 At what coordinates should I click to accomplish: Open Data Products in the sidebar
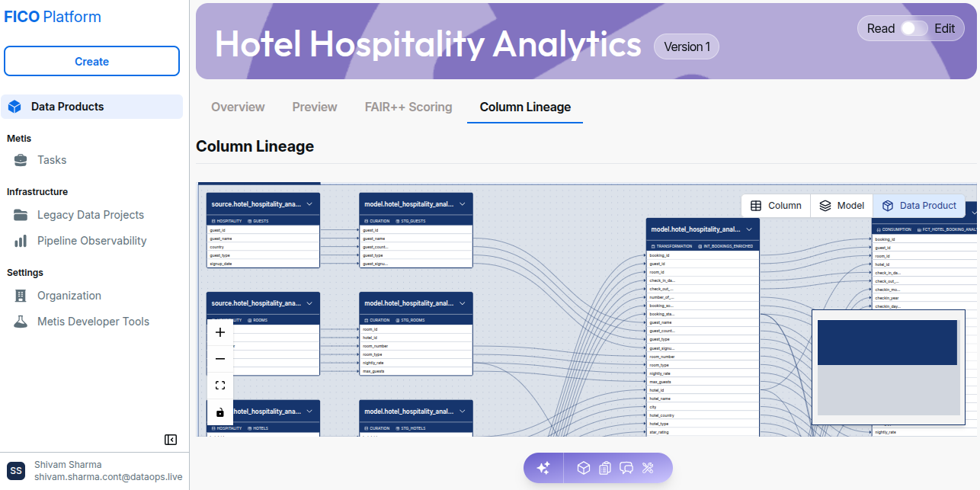91,107
